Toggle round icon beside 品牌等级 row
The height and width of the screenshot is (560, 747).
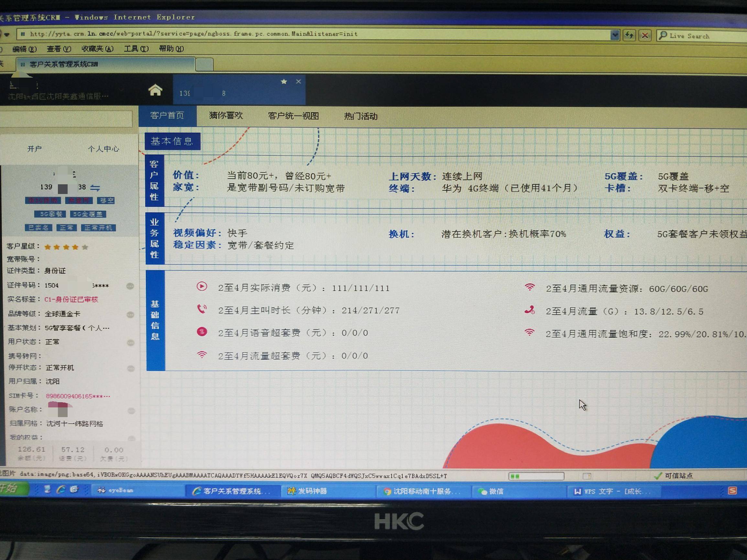pyautogui.click(x=130, y=315)
